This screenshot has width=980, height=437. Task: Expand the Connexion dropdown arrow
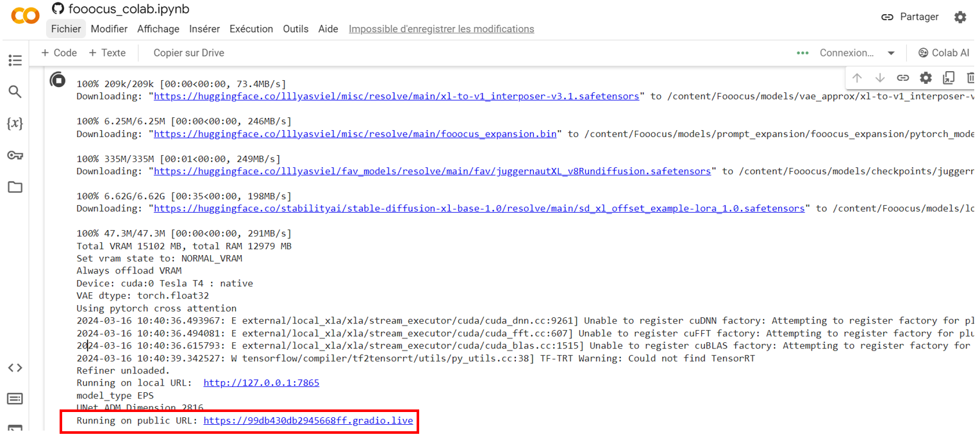891,53
